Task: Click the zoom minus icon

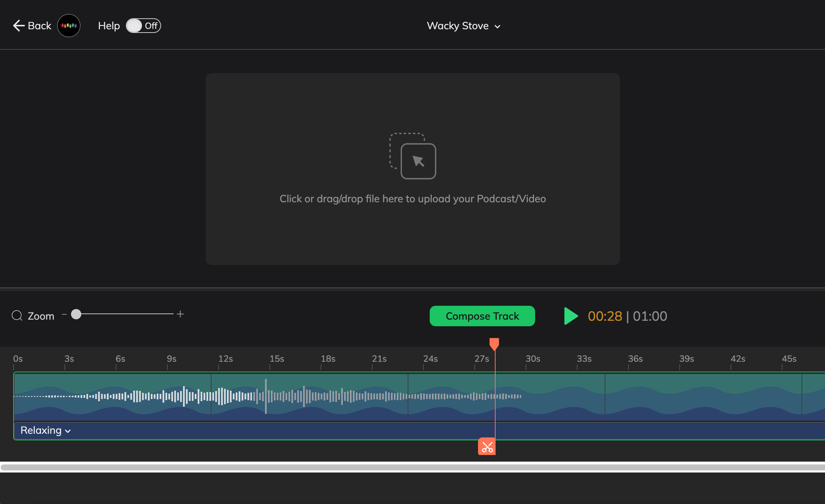Action: coord(64,314)
